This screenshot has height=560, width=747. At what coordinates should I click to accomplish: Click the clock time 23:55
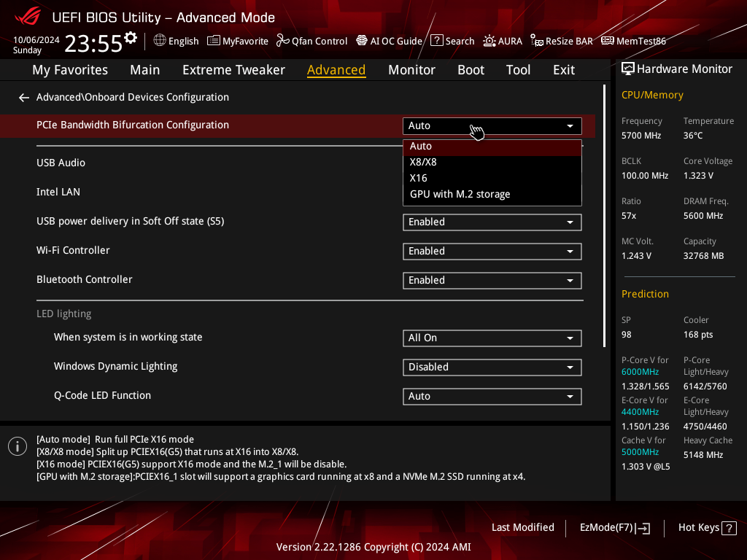click(93, 44)
